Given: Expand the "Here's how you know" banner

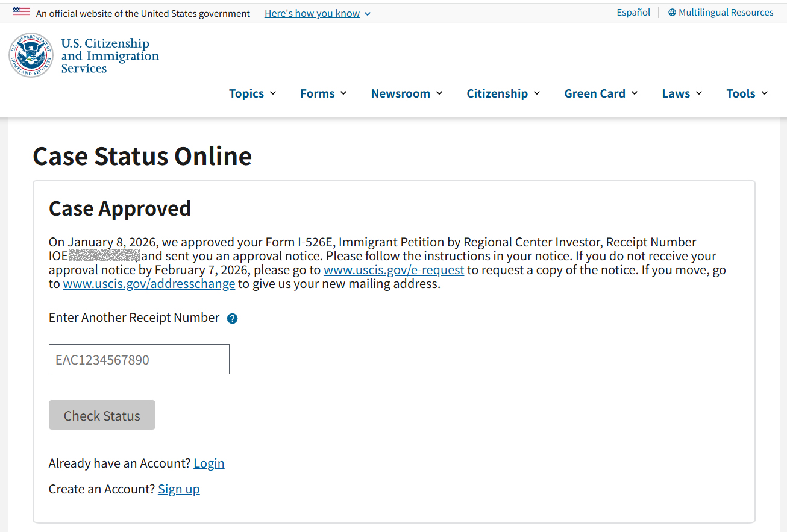Looking at the screenshot, I should point(318,13).
